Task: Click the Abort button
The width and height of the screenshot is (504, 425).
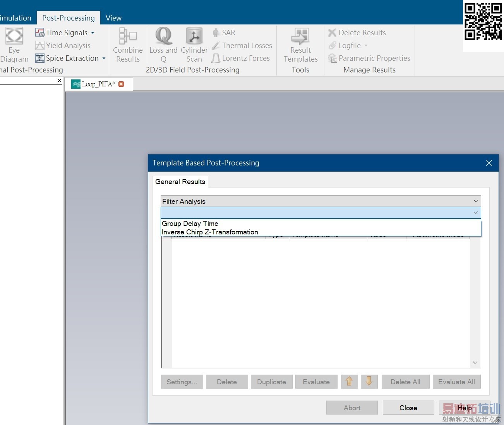Action: [x=352, y=408]
